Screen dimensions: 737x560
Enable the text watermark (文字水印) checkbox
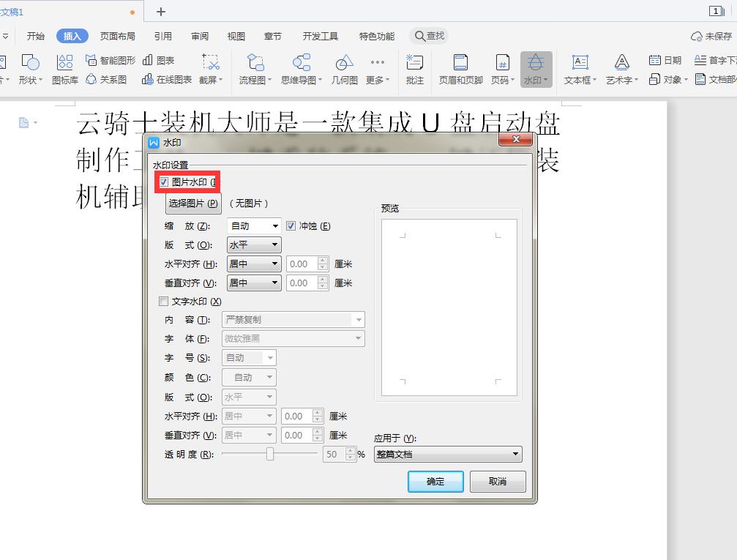pos(163,302)
